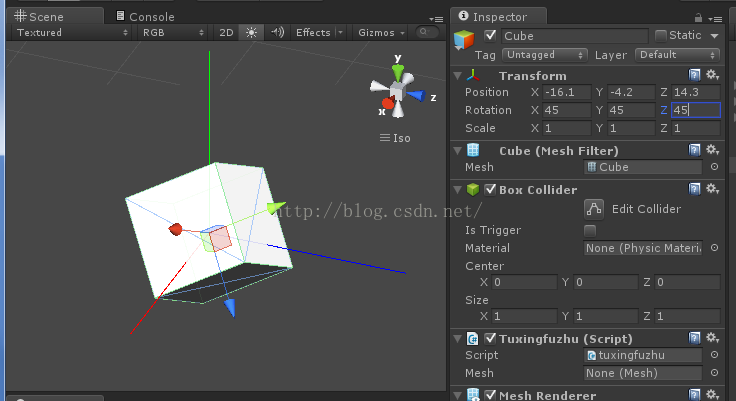This screenshot has width=736, height=401.
Task: Open Mesh Renderer gear settings
Action: tap(713, 394)
